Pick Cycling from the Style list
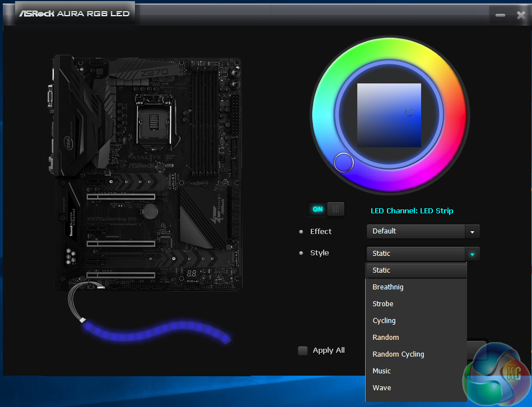Screen dimensions: 532x407 (416, 321)
